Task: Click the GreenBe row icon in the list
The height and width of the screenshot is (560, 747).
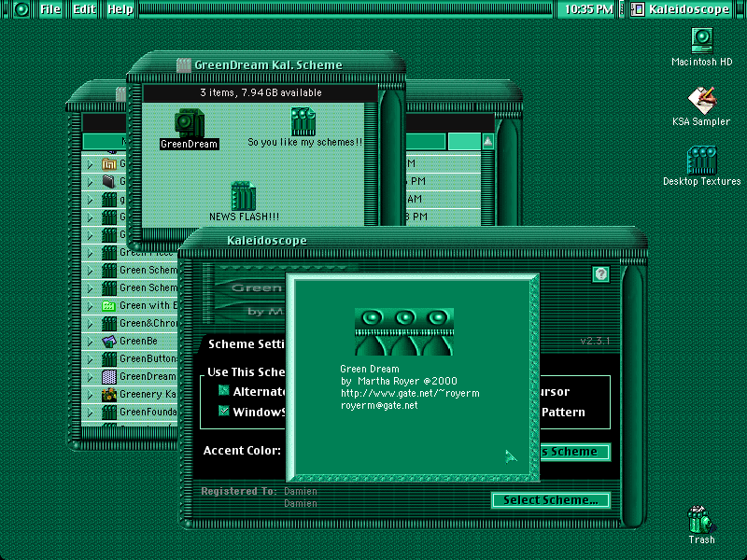Action: pyautogui.click(x=109, y=341)
